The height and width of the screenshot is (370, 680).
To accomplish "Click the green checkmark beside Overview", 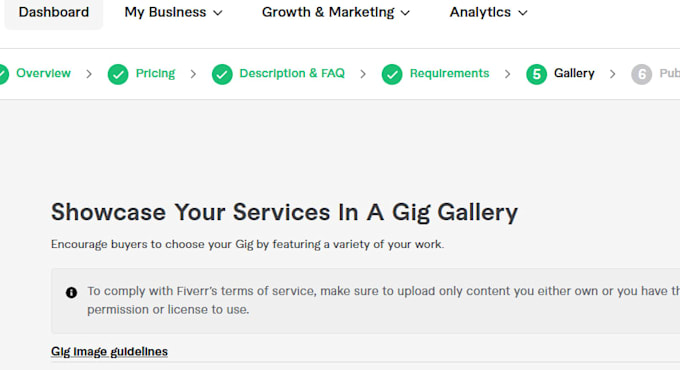I will click(x=3, y=74).
